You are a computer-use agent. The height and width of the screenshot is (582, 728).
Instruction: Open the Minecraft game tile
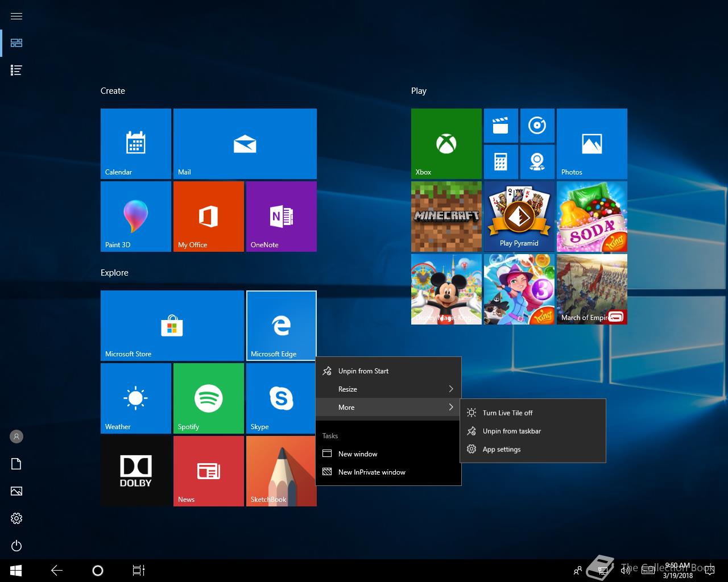(x=446, y=217)
